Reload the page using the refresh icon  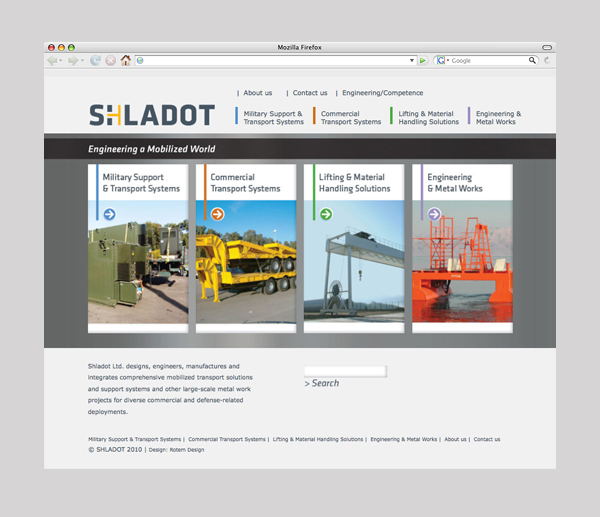pyautogui.click(x=95, y=60)
